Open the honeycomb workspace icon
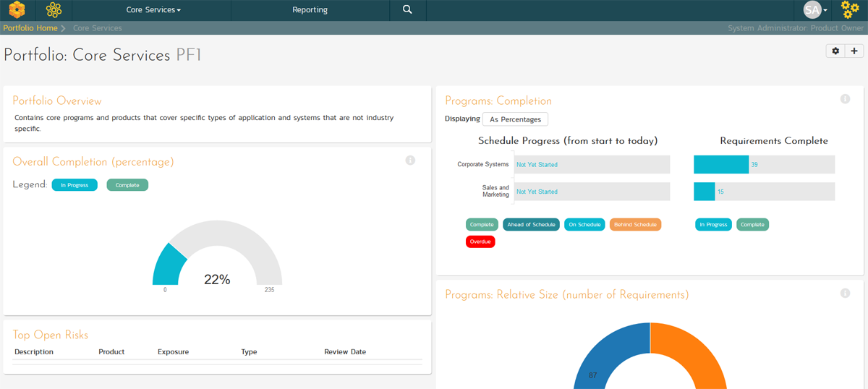This screenshot has height=389, width=868. (x=54, y=10)
